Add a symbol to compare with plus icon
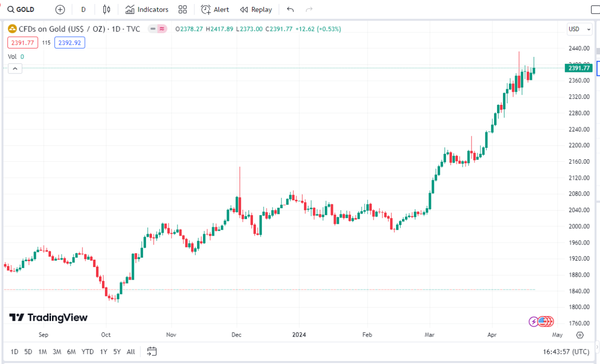Image resolution: width=600 pixels, height=364 pixels. click(60, 9)
